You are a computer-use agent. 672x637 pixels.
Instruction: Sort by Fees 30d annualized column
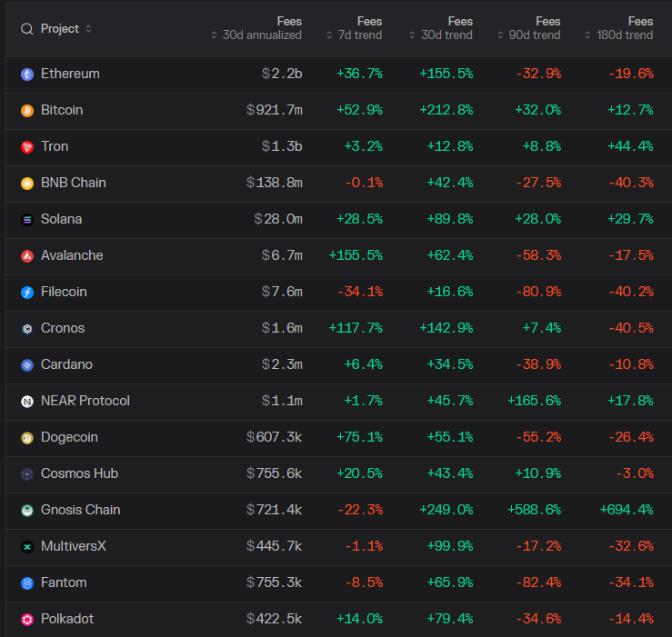click(256, 28)
